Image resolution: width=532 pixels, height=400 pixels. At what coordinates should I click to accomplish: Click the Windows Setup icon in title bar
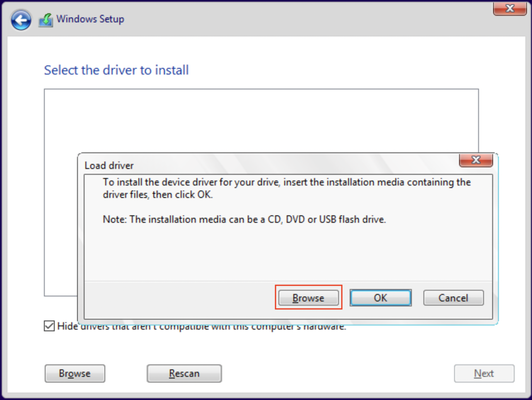tap(46, 19)
